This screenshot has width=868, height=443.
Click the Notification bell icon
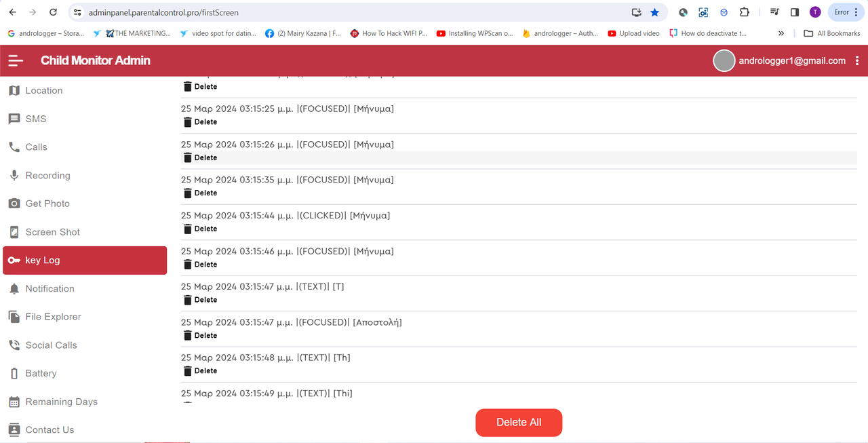14,288
